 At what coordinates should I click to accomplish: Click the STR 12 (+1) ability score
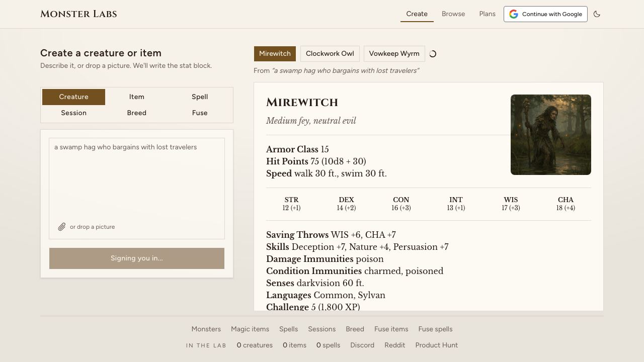click(x=291, y=204)
